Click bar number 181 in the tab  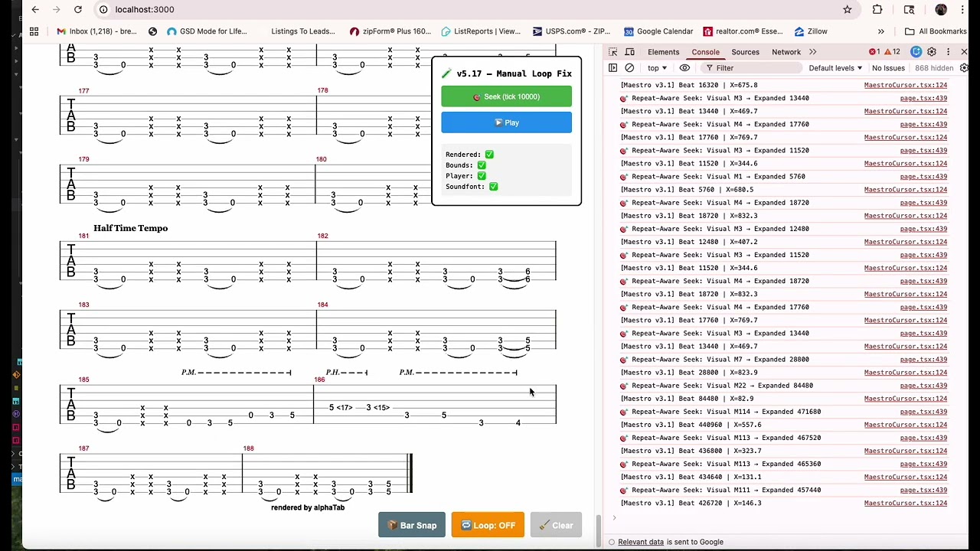[83, 236]
